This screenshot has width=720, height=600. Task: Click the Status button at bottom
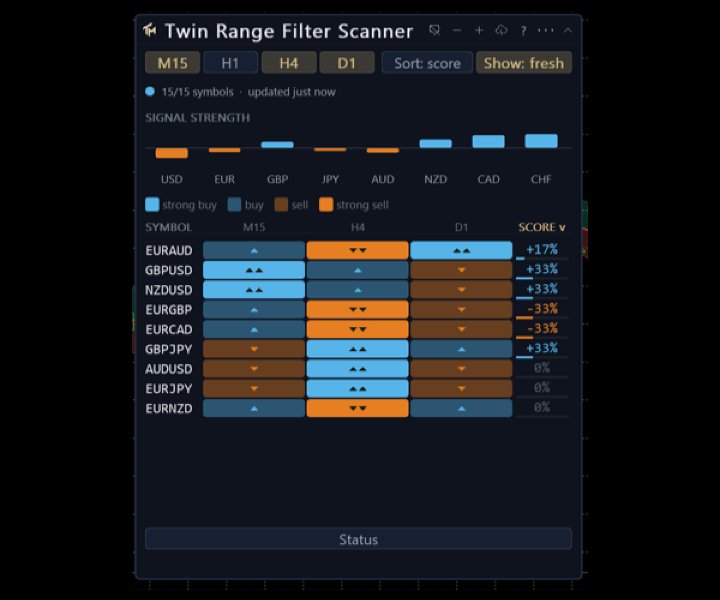coord(358,539)
